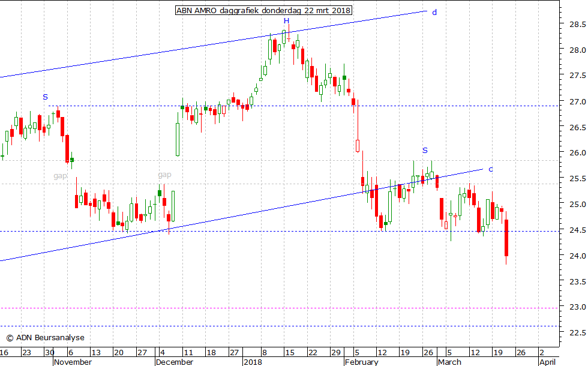This screenshot has width=588, height=366.
Task: Click the March month label
Action: pyautogui.click(x=449, y=362)
